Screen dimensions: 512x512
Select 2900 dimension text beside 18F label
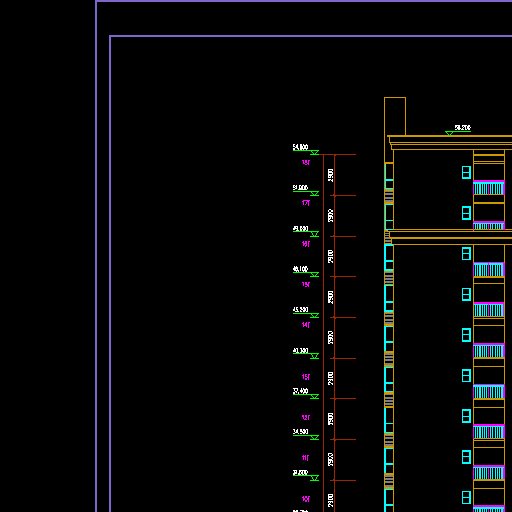click(x=330, y=175)
